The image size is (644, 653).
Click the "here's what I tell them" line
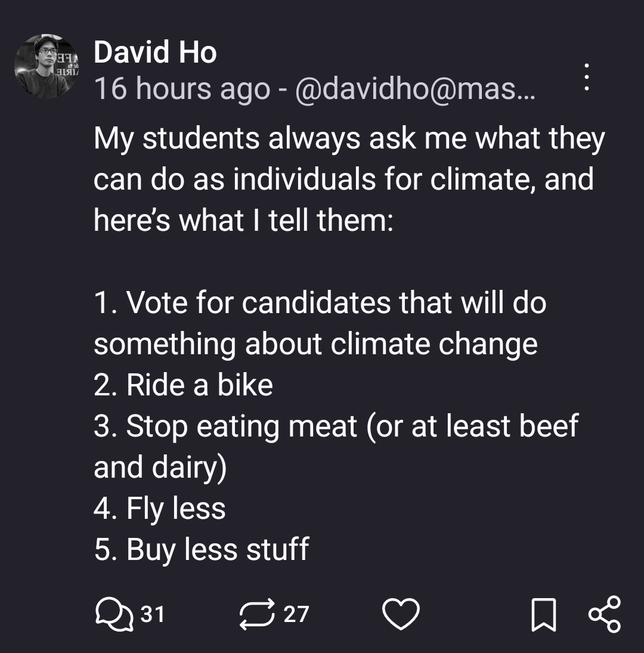coord(243,220)
